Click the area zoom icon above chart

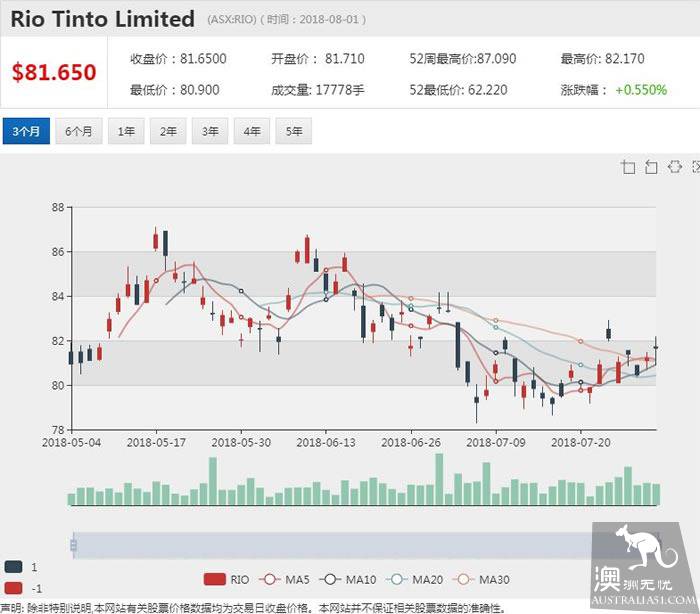pyautogui.click(x=629, y=167)
